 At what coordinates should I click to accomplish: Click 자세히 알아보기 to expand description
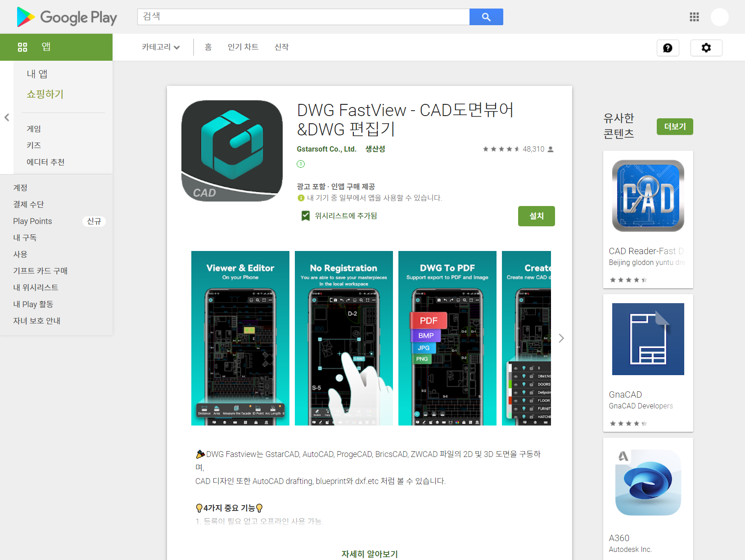pos(370,554)
